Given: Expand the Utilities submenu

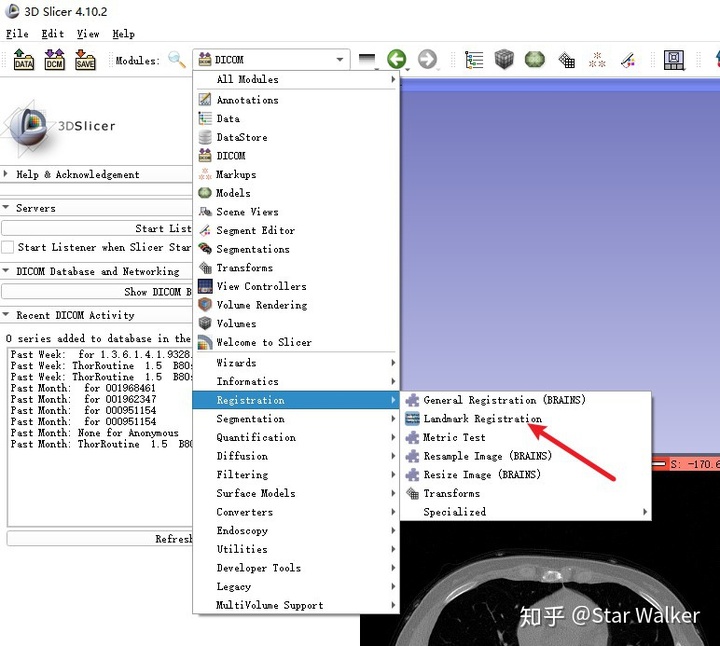Looking at the screenshot, I should click(x=296, y=549).
